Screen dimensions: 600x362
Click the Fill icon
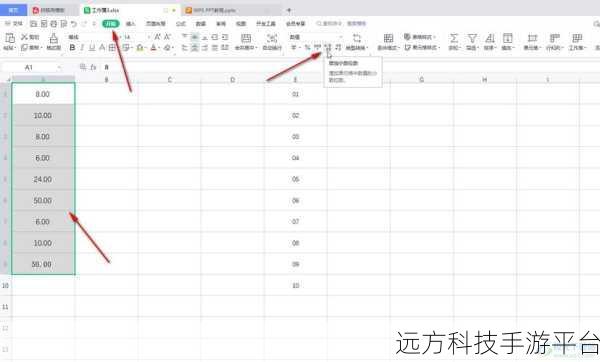(508, 38)
